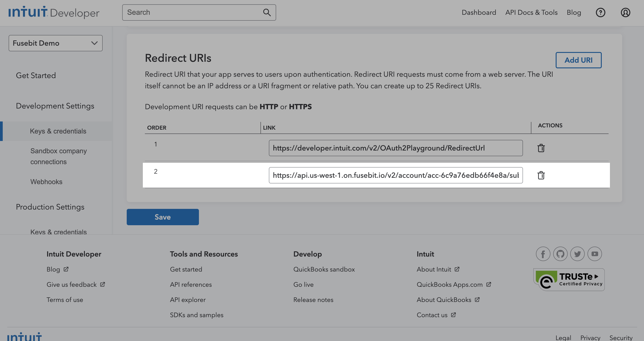The image size is (644, 341).
Task: Click the TRUSTe Certified Privacy badge
Action: (569, 280)
